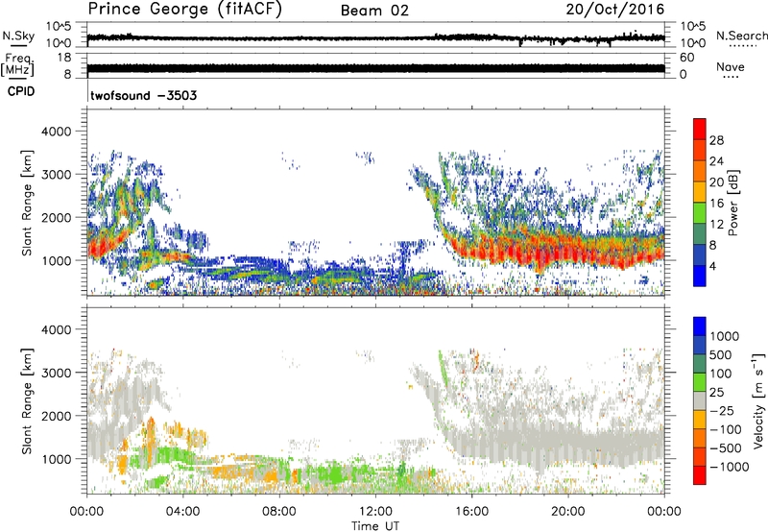Click the '16:00' time axis label
This screenshot has width=768, height=532.
click(471, 512)
